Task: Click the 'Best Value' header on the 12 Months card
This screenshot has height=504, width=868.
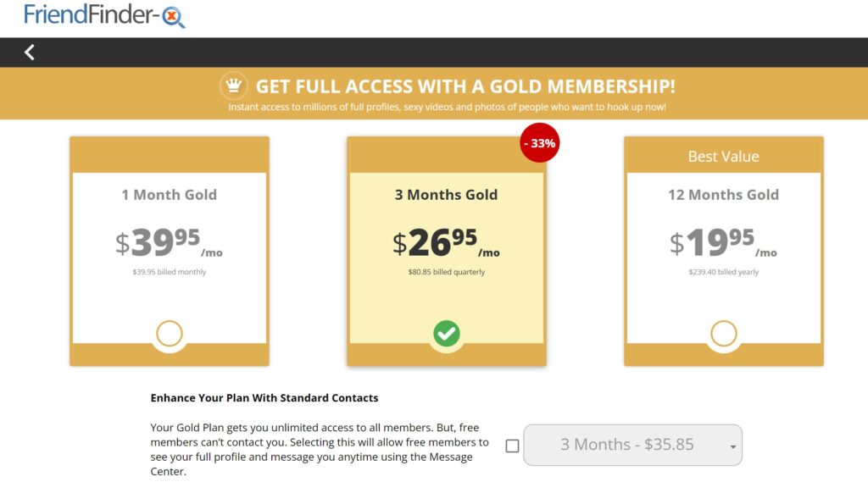Action: click(x=723, y=156)
